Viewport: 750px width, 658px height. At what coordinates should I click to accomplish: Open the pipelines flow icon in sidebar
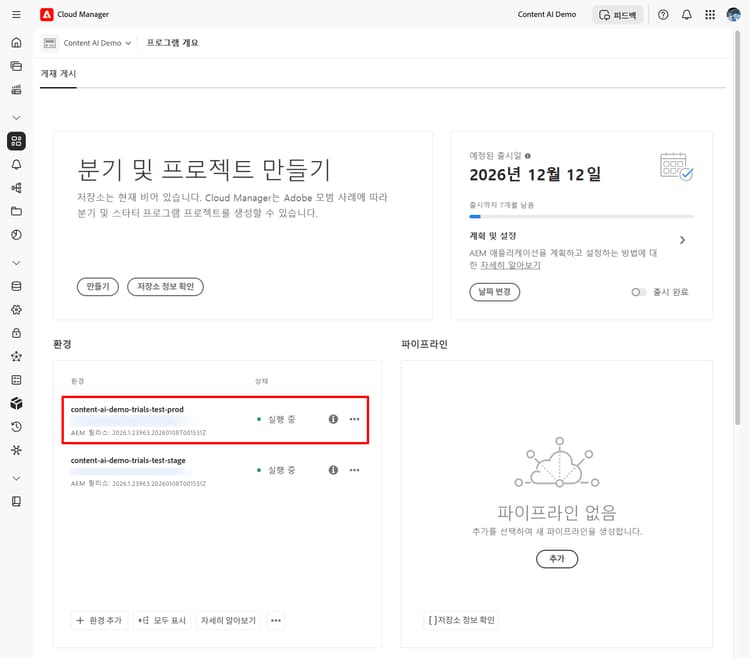(16, 188)
